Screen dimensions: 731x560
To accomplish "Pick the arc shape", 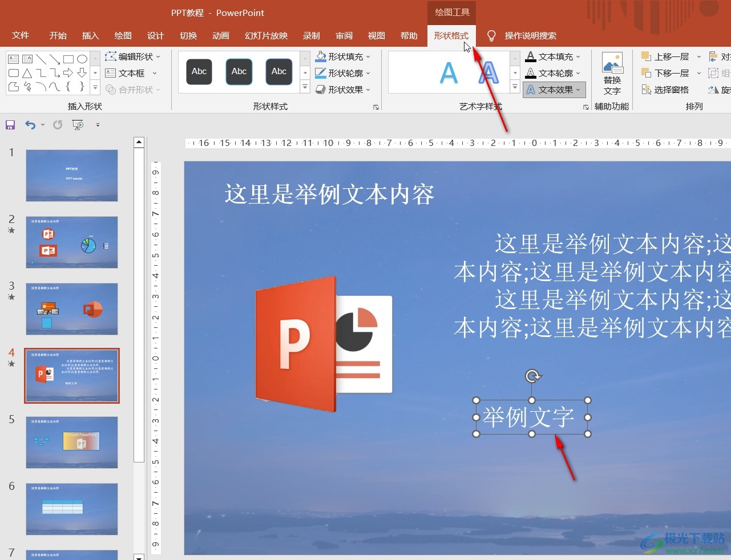I will 41,87.
